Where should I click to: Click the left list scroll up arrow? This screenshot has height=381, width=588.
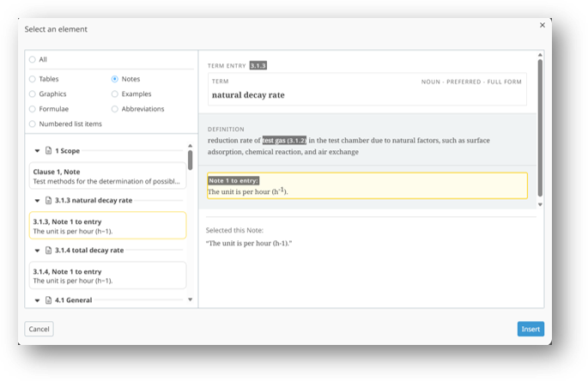point(190,146)
